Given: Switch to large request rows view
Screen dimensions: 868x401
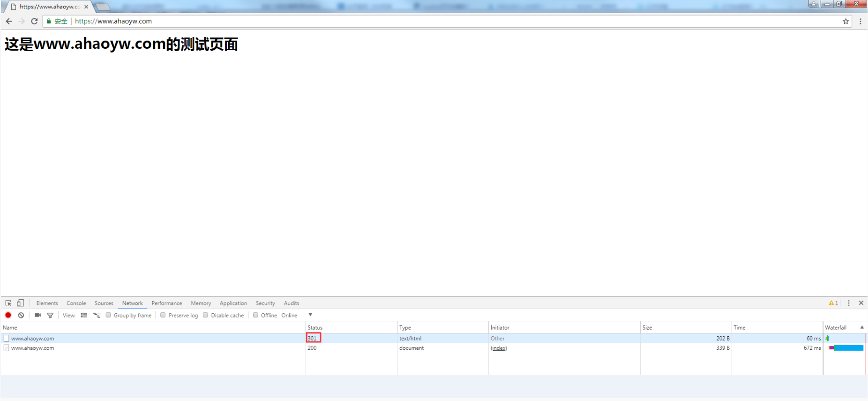Looking at the screenshot, I should coord(84,315).
